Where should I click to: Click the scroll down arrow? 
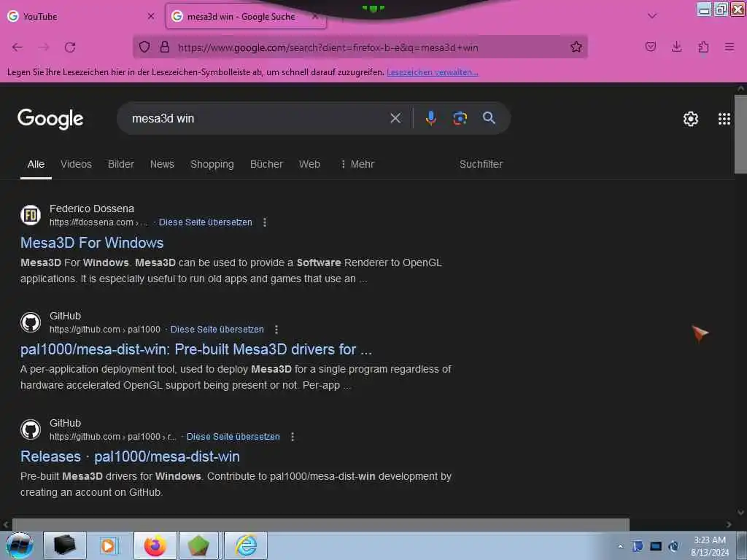point(741,513)
